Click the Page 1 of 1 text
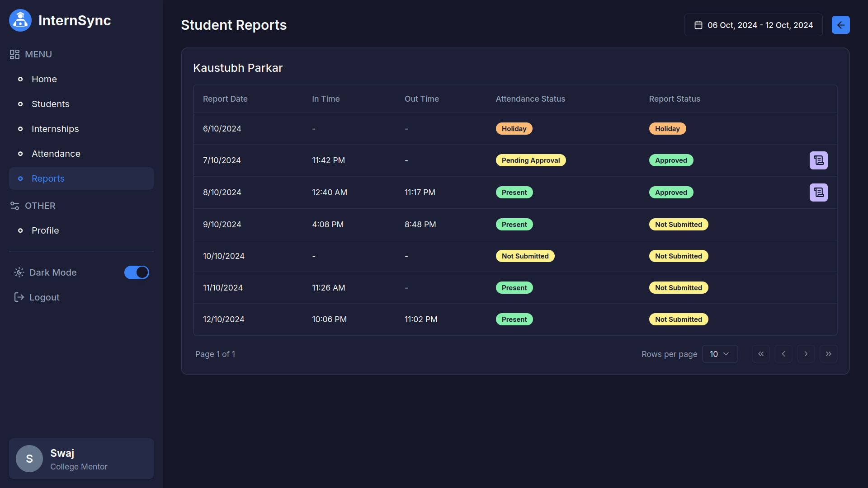 click(215, 354)
